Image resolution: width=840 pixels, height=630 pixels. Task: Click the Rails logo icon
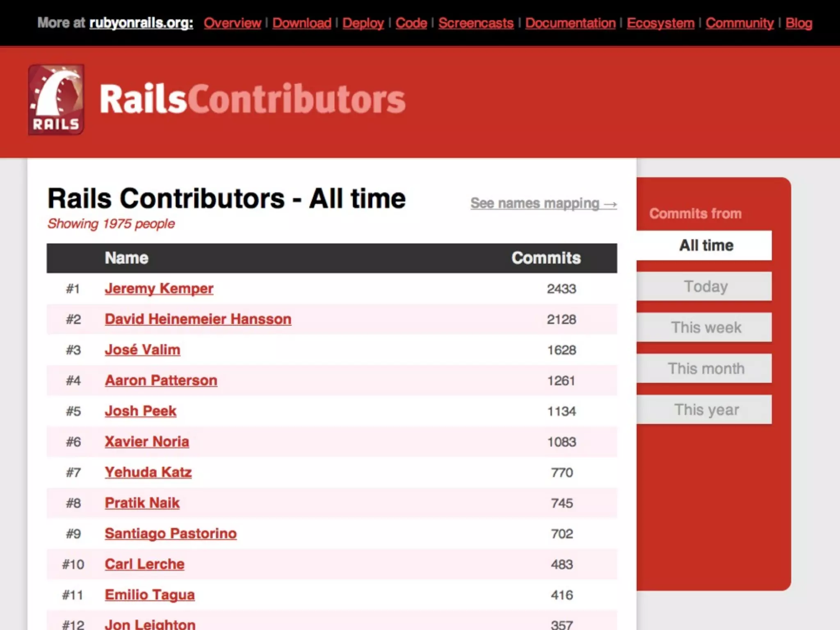(x=56, y=100)
